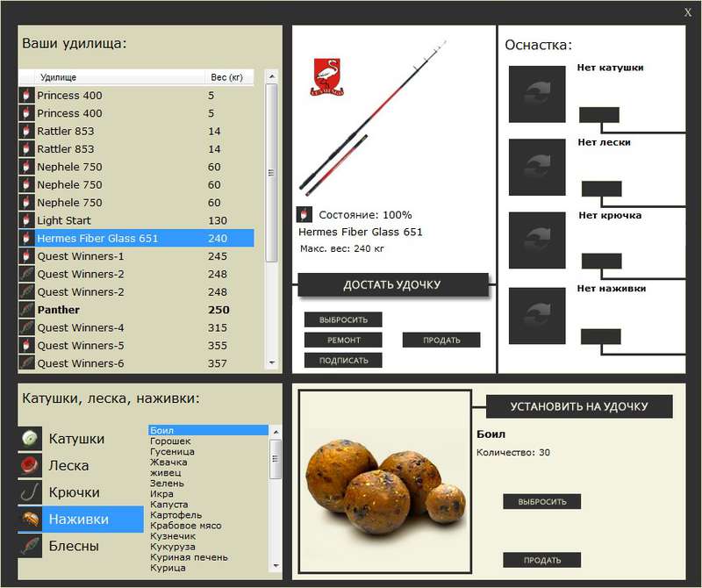Close the inventory window with X

click(x=688, y=12)
